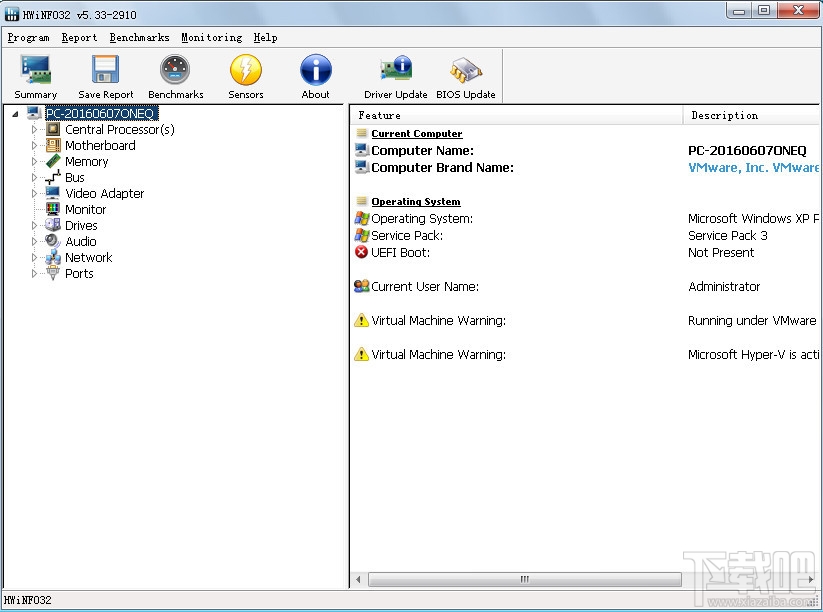Viewport: 823px width, 612px height.
Task: Click the HWiNFO32 status bar text
Action: [x=27, y=600]
